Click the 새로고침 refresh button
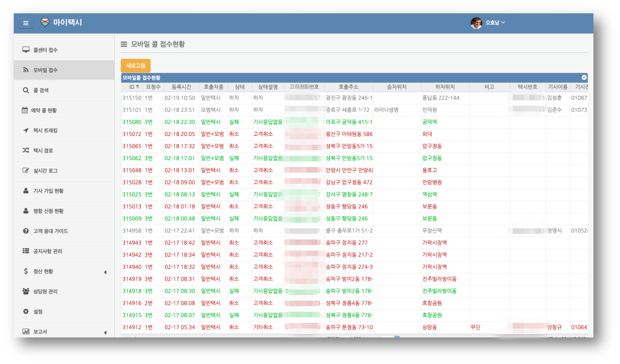The height and width of the screenshot is (364, 620). pos(135,66)
